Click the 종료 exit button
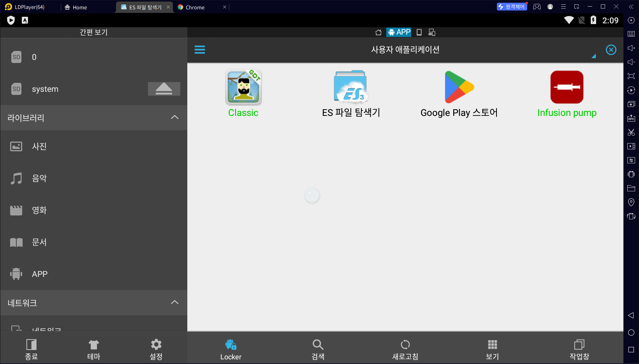This screenshot has width=639, height=364. [32, 349]
